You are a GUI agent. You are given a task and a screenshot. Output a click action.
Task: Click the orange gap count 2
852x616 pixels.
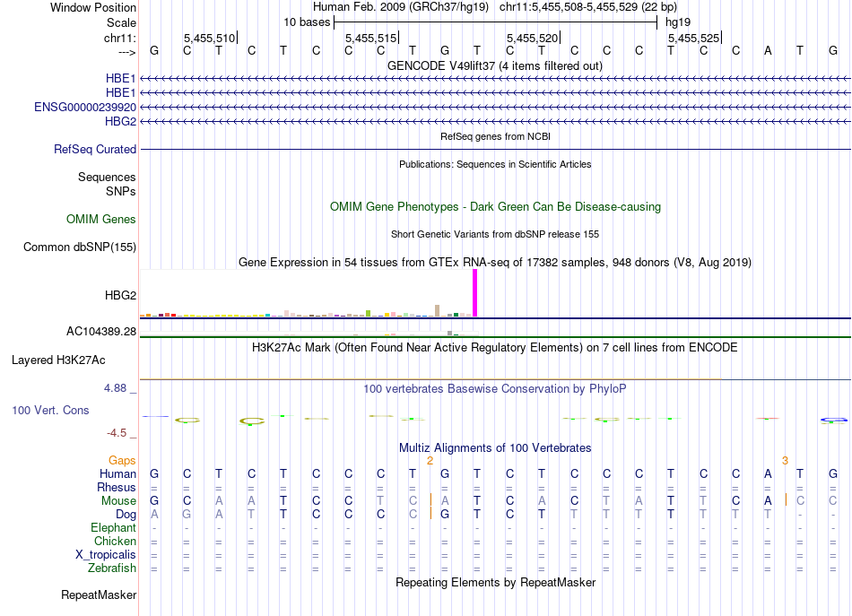(430, 461)
